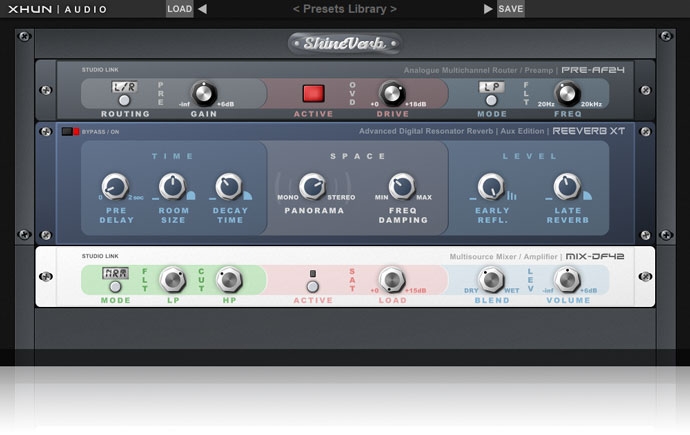Viewport: 690px width, 435px height.
Task: Toggle the red Active drive button
Action: [314, 95]
